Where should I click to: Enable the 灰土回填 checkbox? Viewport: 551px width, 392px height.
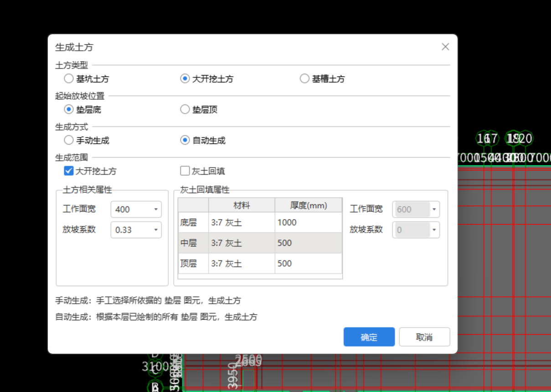[x=185, y=171]
